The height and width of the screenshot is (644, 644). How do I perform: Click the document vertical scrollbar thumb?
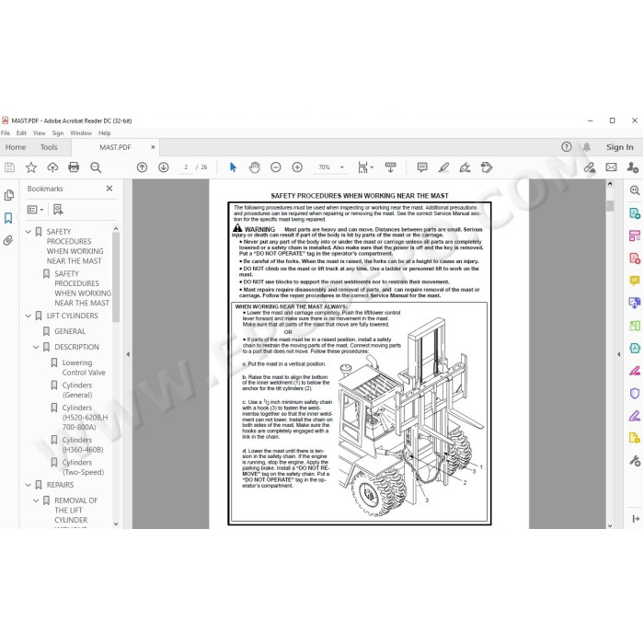click(610, 206)
